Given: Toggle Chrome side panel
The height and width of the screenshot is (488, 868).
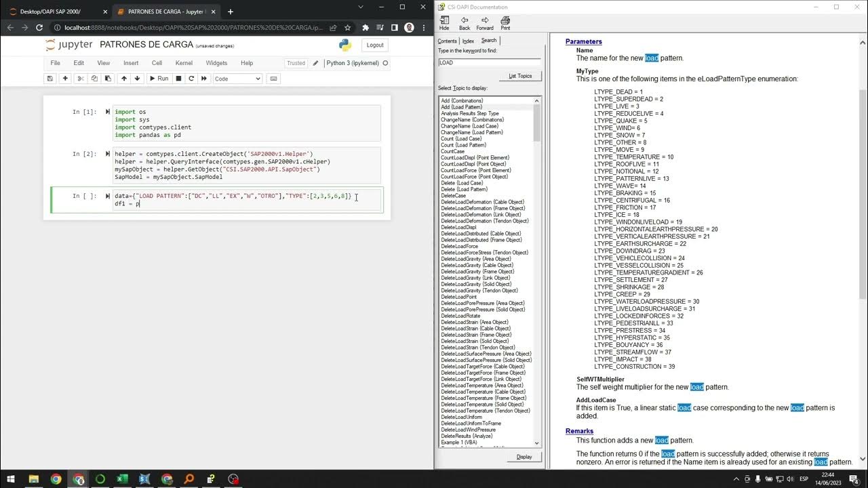Looking at the screenshot, I should point(395,28).
